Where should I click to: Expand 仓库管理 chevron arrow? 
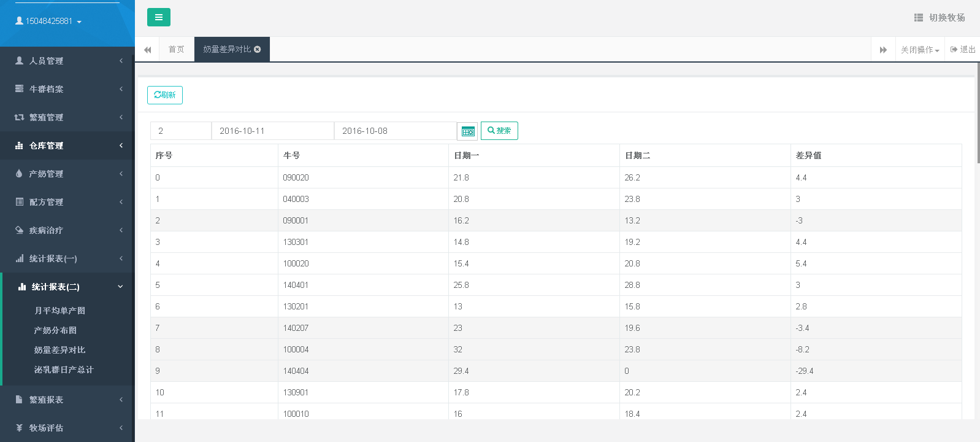click(x=121, y=145)
